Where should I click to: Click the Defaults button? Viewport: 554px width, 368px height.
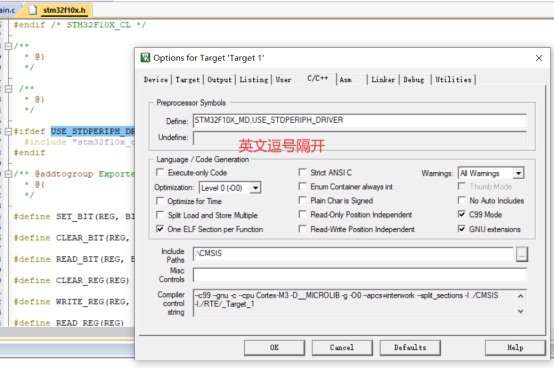coord(410,348)
